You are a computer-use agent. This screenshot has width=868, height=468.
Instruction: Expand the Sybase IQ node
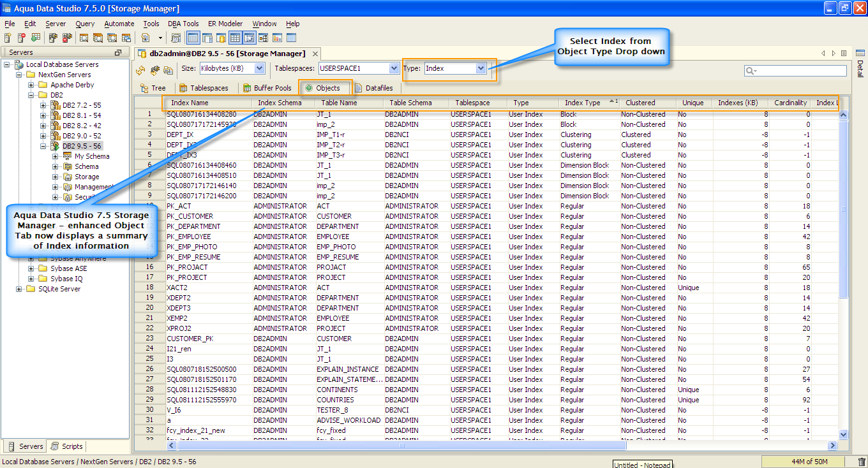click(x=31, y=279)
